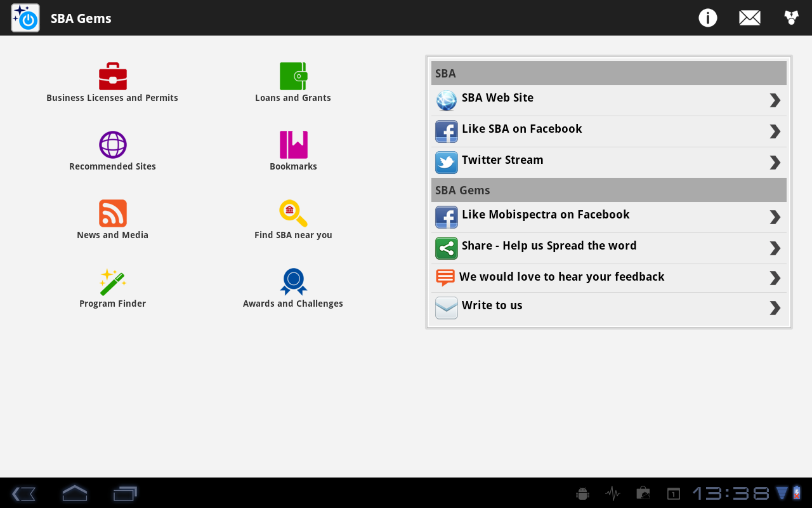Open chevron for Share - Help us Spread
The height and width of the screenshot is (508, 812).
pos(775,248)
